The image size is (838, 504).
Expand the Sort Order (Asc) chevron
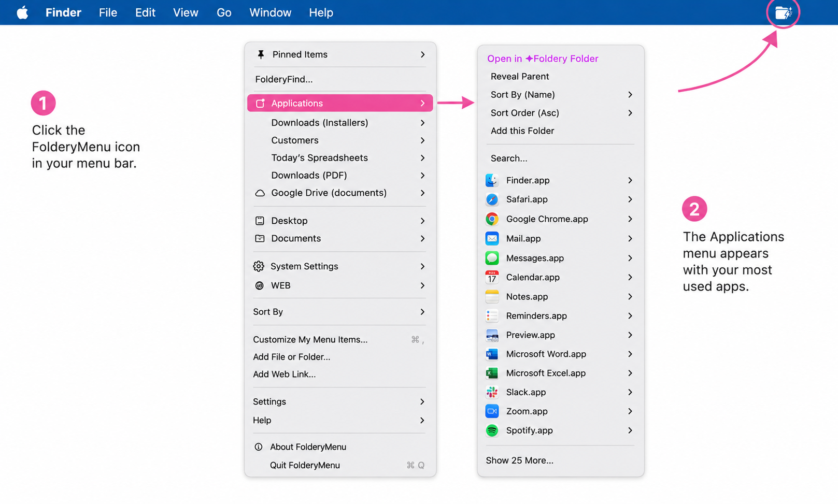click(630, 113)
